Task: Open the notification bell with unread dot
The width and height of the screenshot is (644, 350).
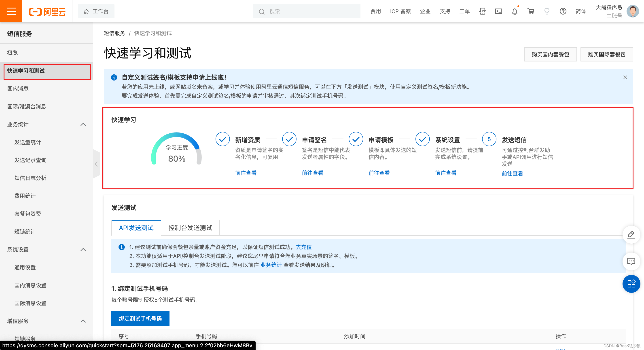Action: point(515,11)
